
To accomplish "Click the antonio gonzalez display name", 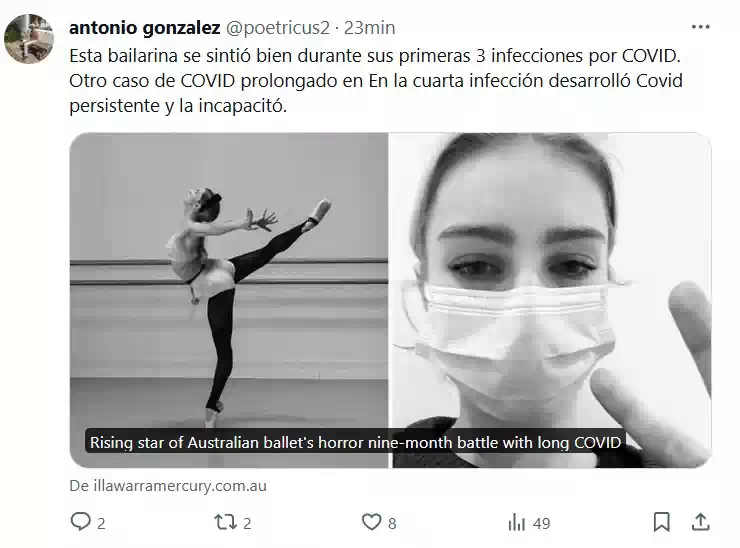I will click(x=144, y=28).
